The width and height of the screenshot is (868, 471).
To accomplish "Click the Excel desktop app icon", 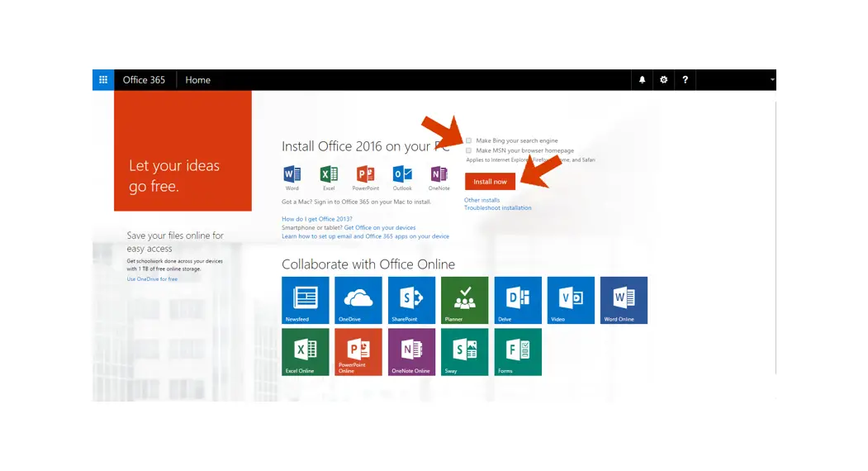I will (329, 174).
